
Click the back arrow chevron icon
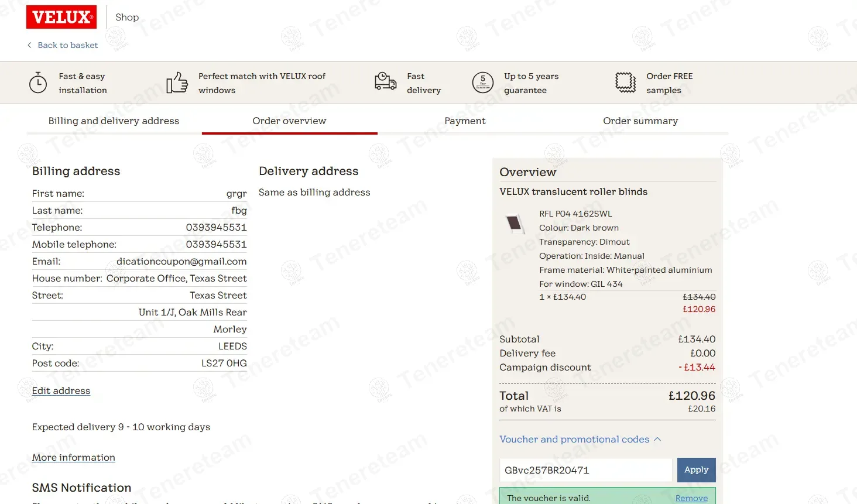(x=29, y=45)
